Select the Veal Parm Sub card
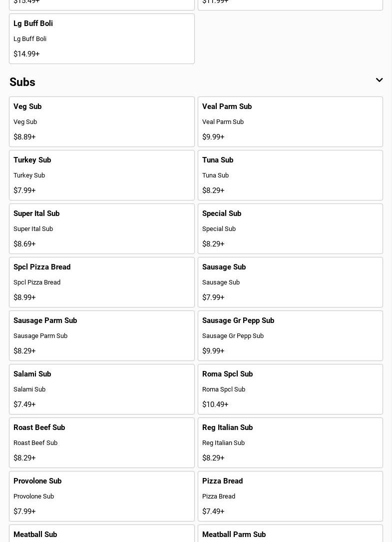The image size is (392, 542). pyautogui.click(x=290, y=121)
